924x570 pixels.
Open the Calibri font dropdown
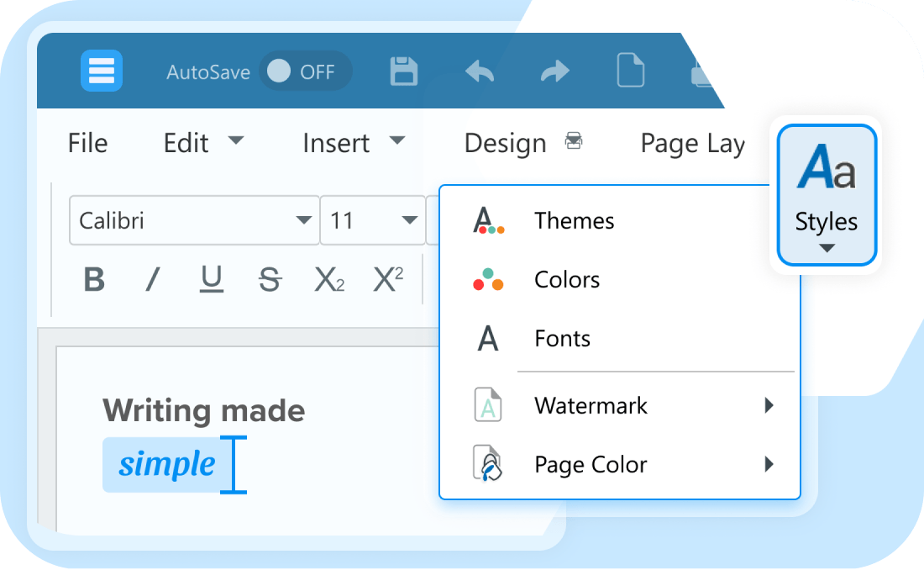point(194,220)
